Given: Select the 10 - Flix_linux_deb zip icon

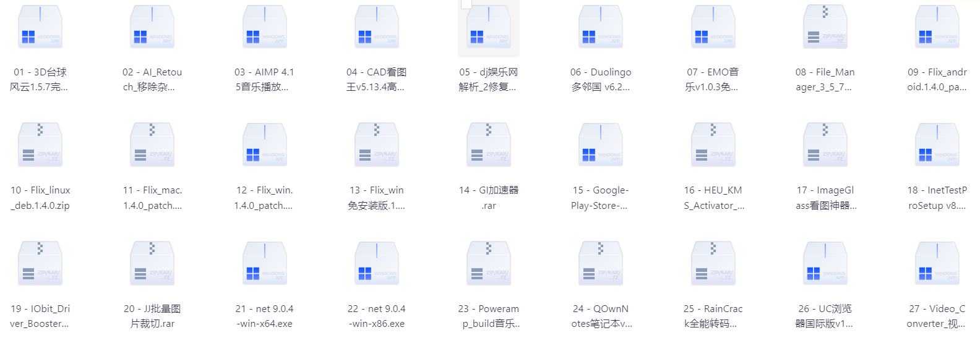Looking at the screenshot, I should pos(40,146).
